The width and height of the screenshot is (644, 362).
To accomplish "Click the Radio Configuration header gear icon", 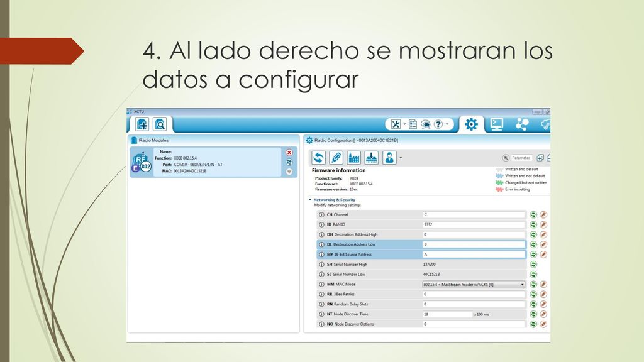I will pyautogui.click(x=309, y=140).
